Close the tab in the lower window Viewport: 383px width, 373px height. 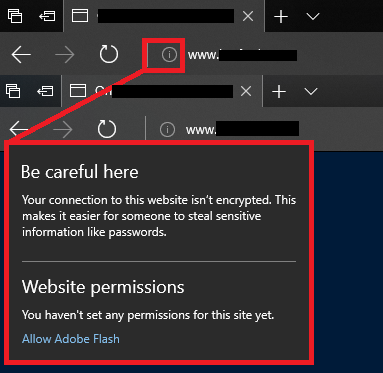click(246, 91)
